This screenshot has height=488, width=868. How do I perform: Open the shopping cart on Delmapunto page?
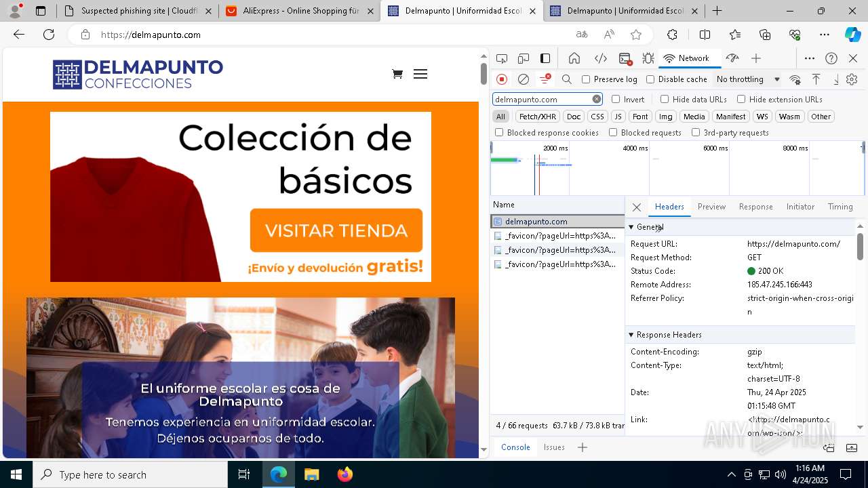pyautogui.click(x=397, y=74)
